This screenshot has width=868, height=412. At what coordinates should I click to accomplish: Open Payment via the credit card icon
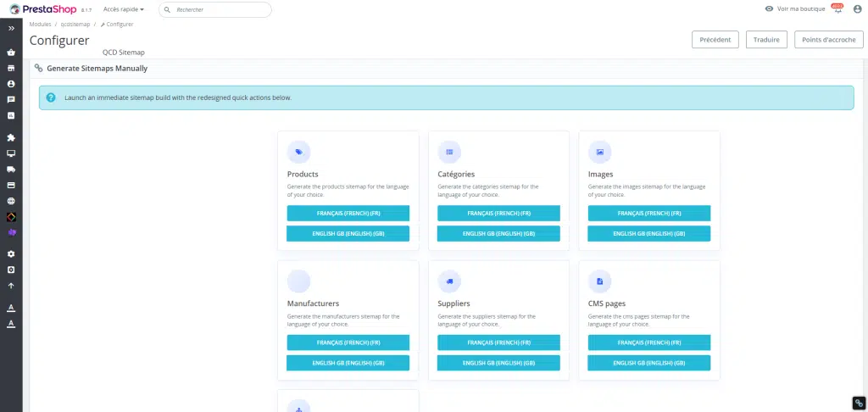[11, 185]
